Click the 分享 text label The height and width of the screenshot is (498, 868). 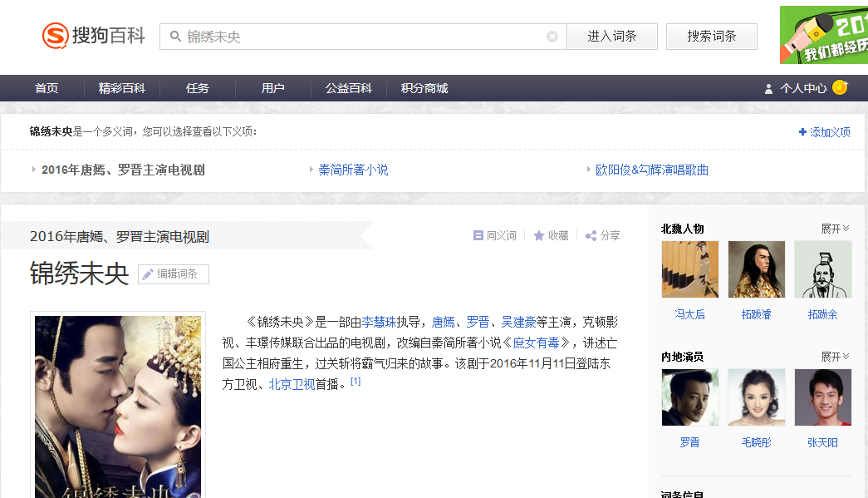pyautogui.click(x=610, y=236)
